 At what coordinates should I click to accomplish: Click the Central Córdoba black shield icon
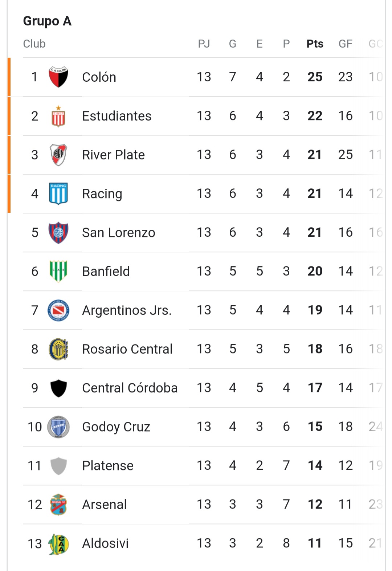coord(58,388)
